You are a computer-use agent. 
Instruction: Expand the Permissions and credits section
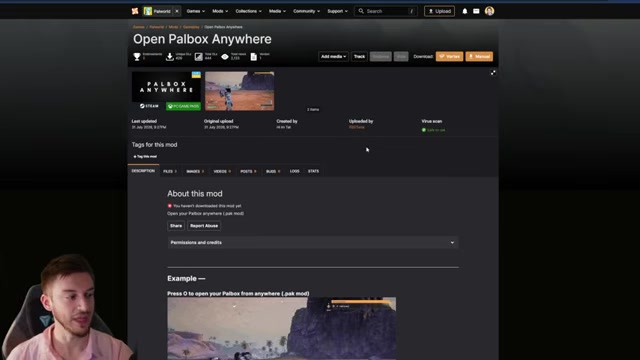click(313, 242)
